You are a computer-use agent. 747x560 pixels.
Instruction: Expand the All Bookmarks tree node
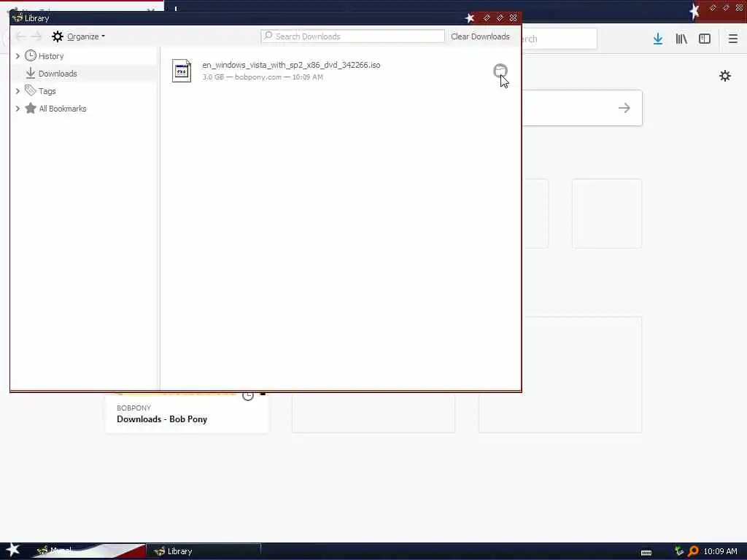18,109
